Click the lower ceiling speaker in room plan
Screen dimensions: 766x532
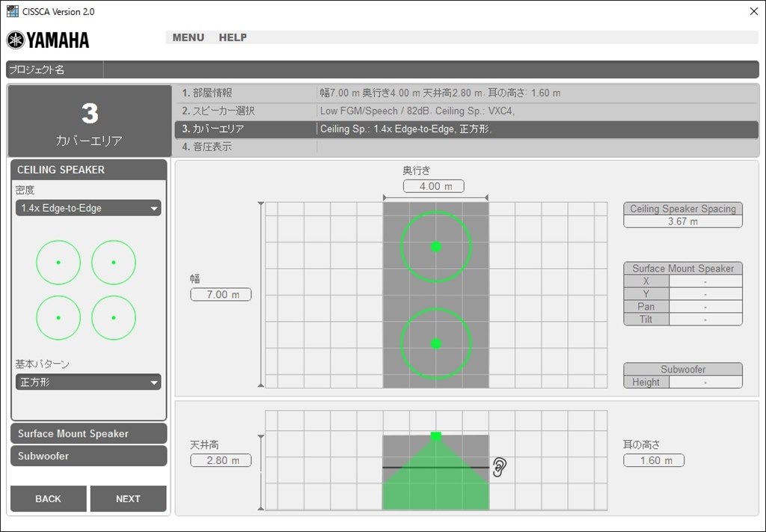[x=436, y=344]
